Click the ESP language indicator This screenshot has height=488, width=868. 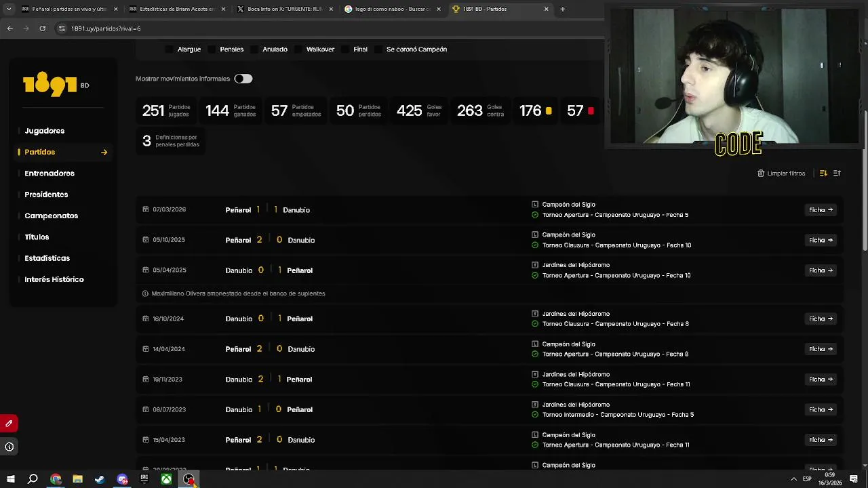(x=807, y=479)
